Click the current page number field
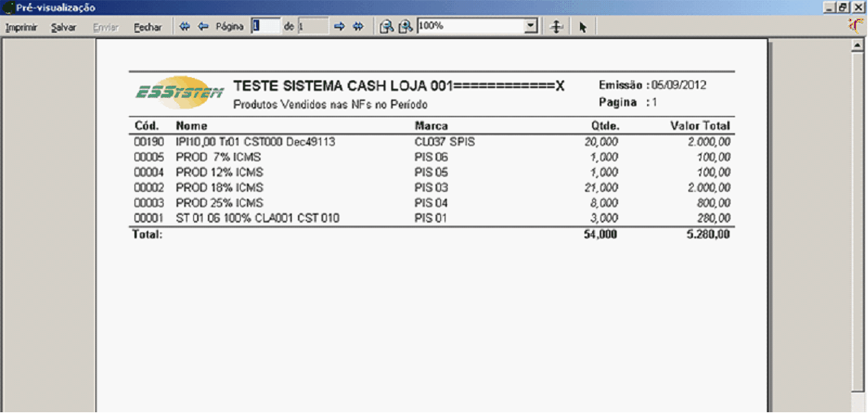This screenshot has width=868, height=413. coord(265,26)
